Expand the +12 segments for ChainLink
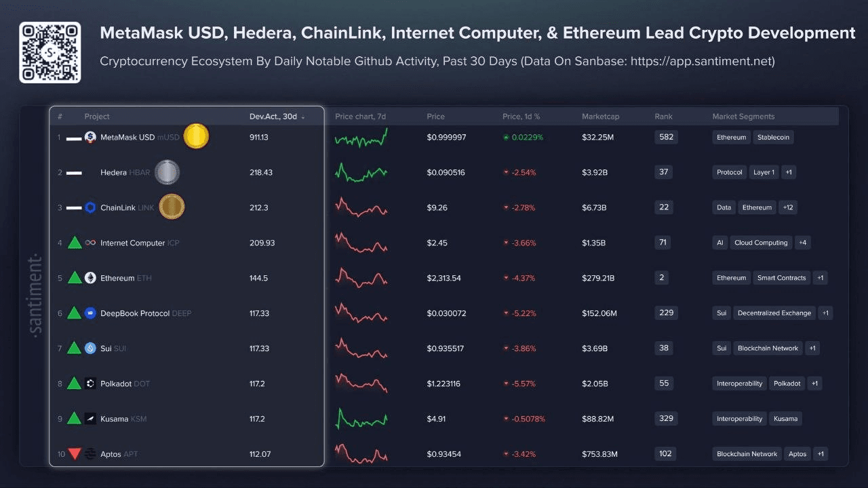 [787, 207]
